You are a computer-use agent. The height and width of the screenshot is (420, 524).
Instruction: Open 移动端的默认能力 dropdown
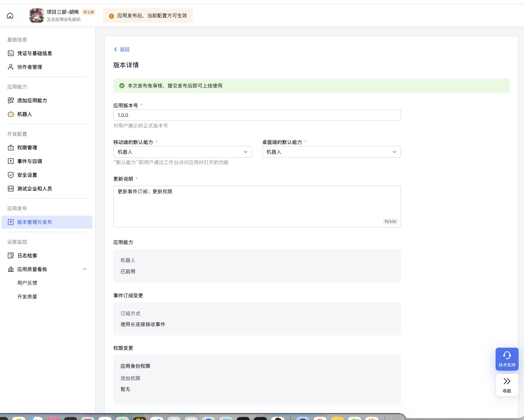point(182,152)
